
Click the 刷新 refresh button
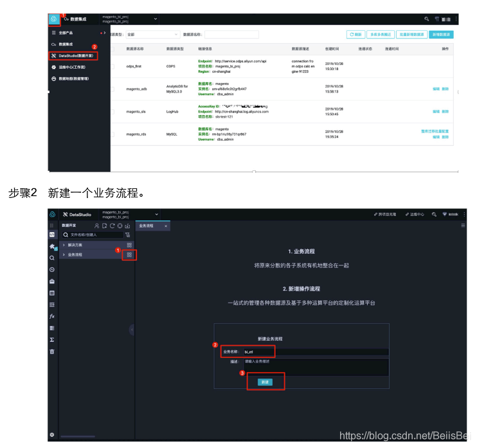(x=355, y=35)
